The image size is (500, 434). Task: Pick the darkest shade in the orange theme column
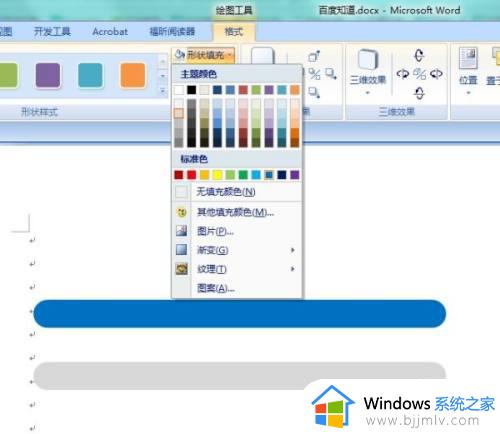[x=295, y=142]
